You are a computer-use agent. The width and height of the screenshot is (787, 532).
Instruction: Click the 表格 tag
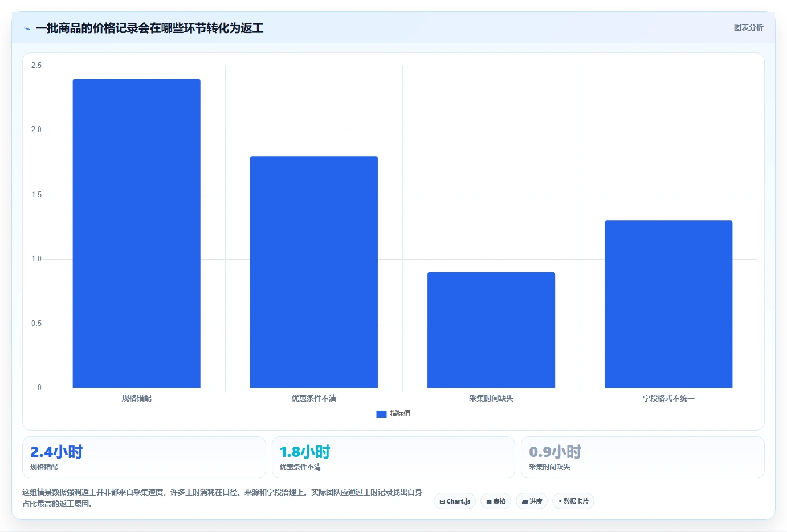[x=496, y=501]
